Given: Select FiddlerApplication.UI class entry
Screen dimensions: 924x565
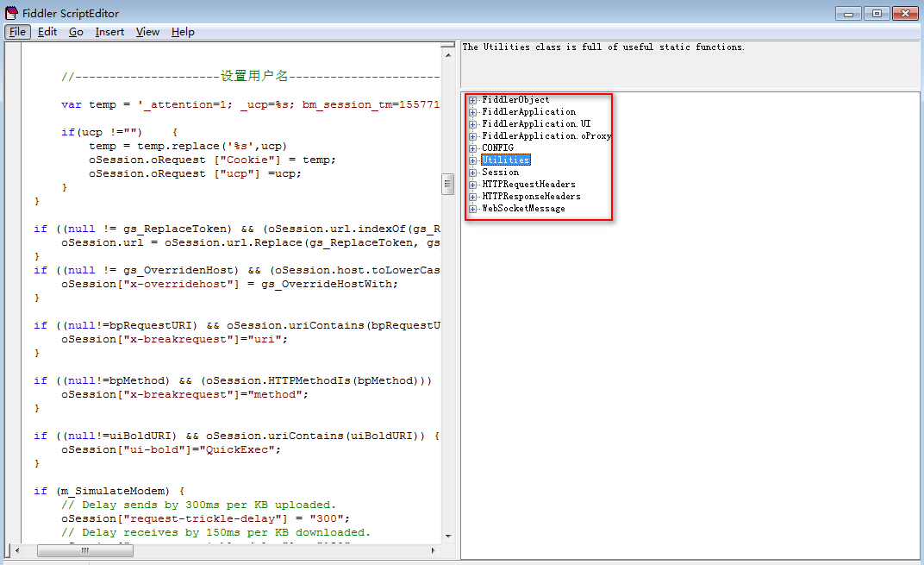Looking at the screenshot, I should point(536,124).
